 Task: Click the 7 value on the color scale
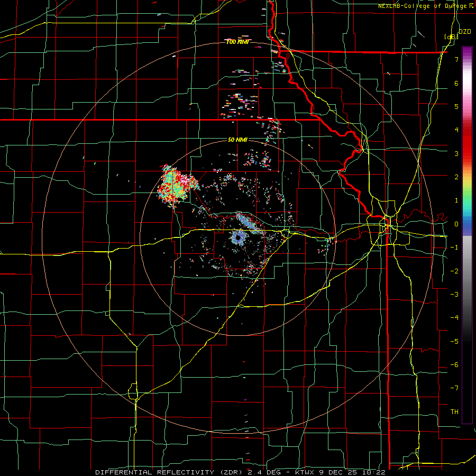(456, 59)
